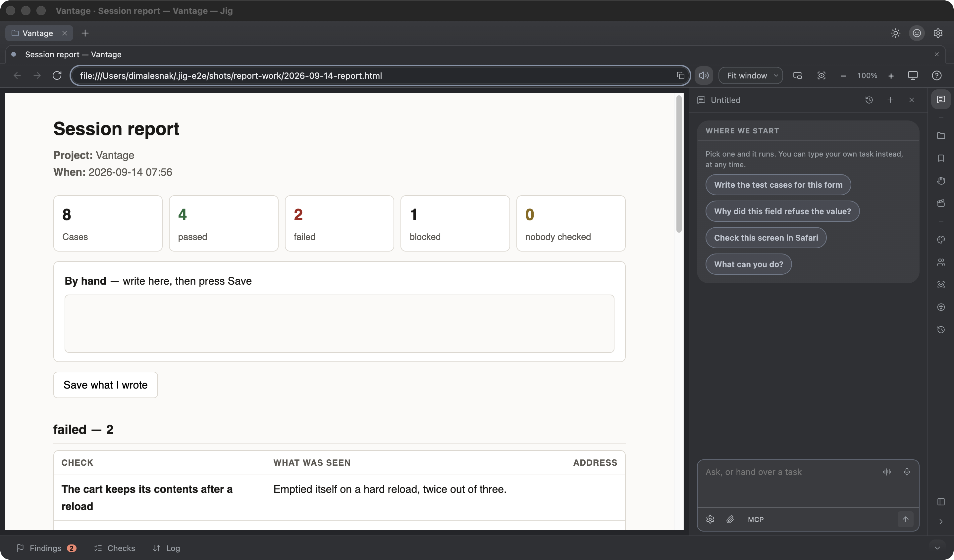
Task: Open the chat panel icon in right sidebar
Action: [941, 100]
